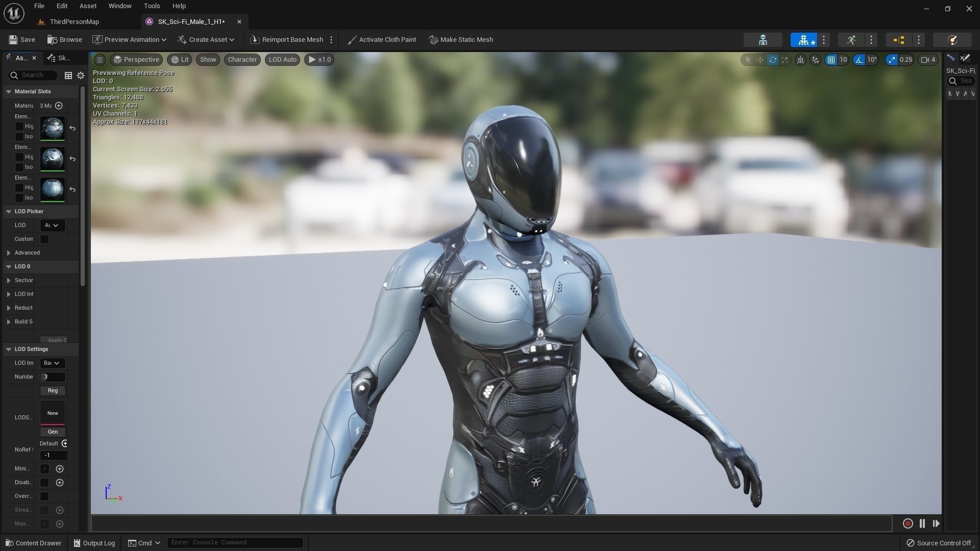This screenshot has width=980, height=551.
Task: Open Preview Animation dropdown
Action: (x=129, y=40)
